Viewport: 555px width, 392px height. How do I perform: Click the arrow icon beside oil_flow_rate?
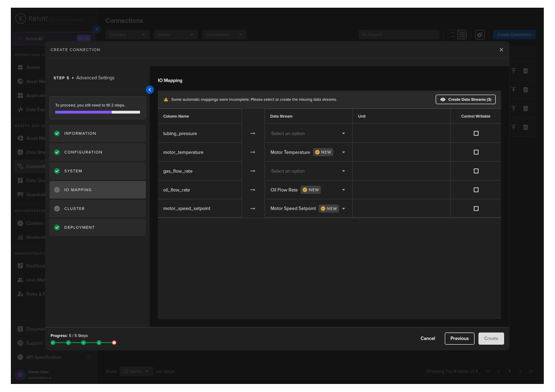tap(253, 190)
